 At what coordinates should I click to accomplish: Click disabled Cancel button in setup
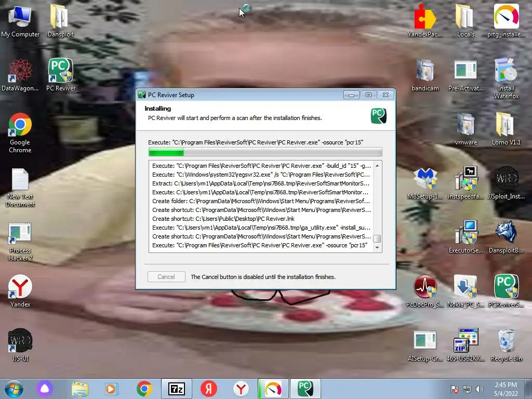[x=166, y=277]
